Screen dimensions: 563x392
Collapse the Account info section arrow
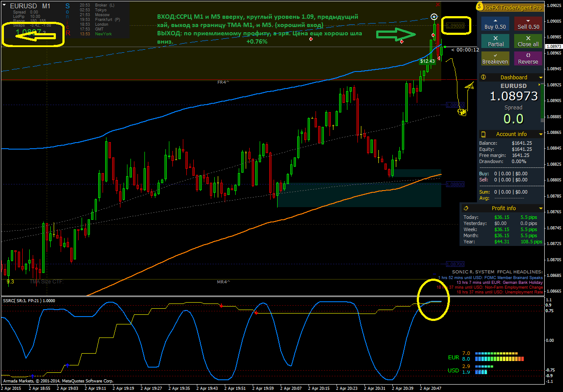click(x=541, y=134)
